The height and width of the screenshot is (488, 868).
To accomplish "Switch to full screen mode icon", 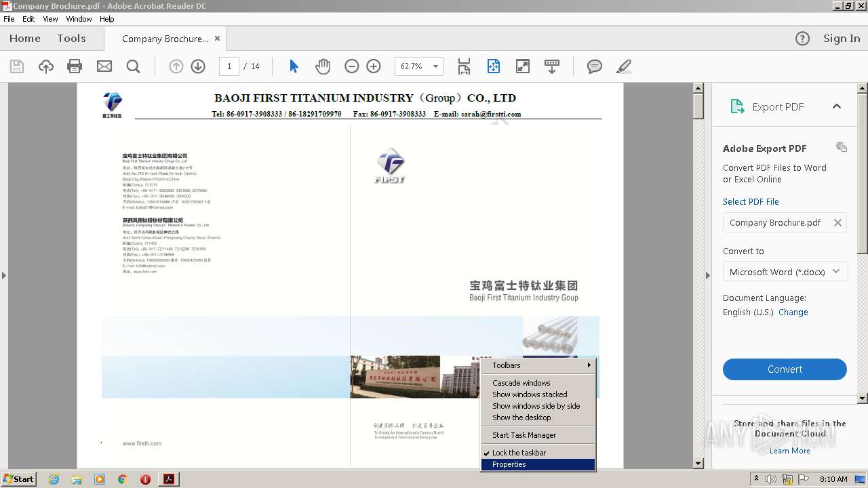I will (x=523, y=66).
